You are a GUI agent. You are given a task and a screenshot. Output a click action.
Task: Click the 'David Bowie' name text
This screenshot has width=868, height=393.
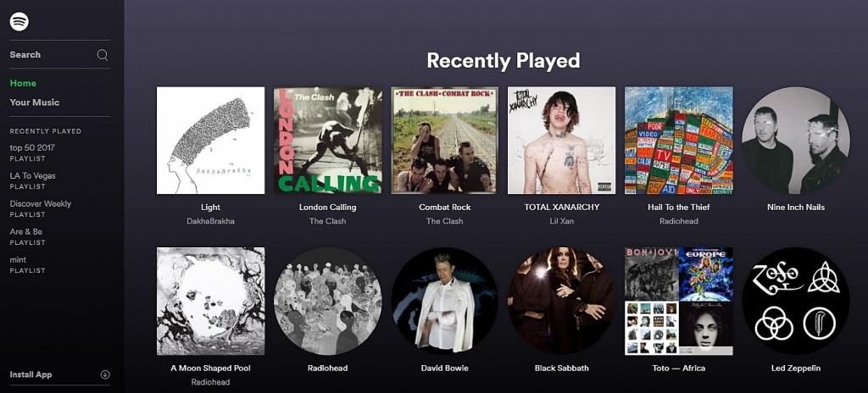[x=444, y=368]
